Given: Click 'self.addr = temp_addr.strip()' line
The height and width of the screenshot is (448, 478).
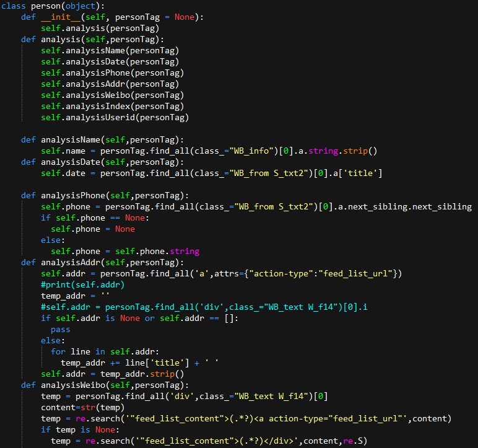Looking at the screenshot, I should tap(112, 374).
